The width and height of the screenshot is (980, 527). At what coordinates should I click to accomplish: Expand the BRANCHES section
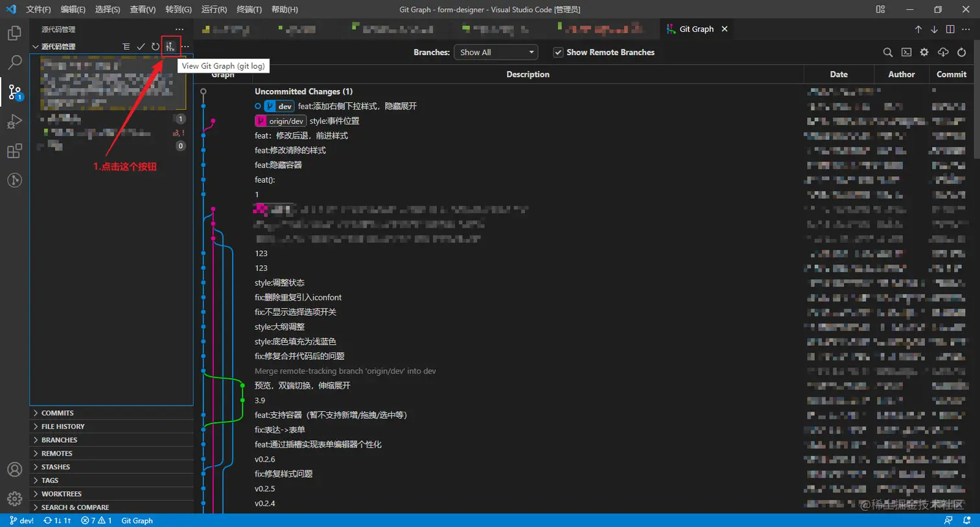pos(111,440)
